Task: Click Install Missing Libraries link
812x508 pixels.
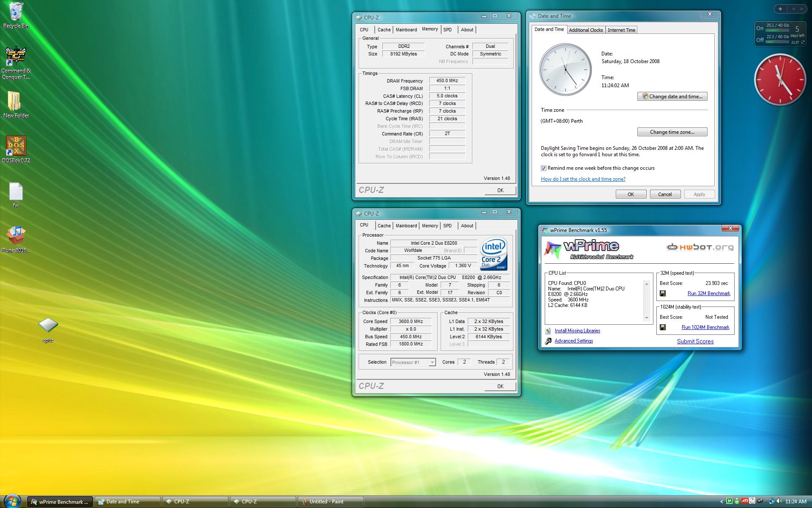Action: (577, 331)
